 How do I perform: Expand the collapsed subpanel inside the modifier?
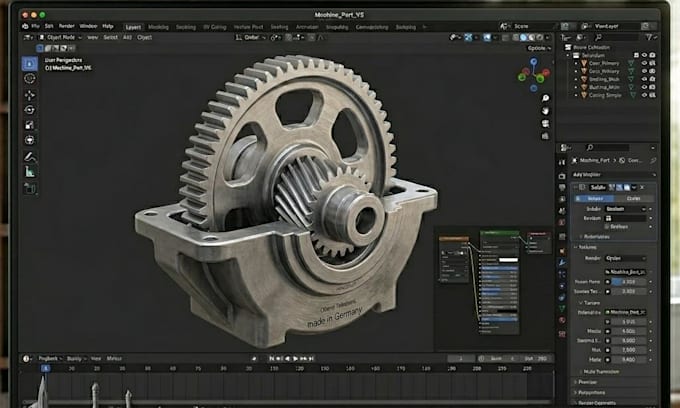tap(596, 237)
